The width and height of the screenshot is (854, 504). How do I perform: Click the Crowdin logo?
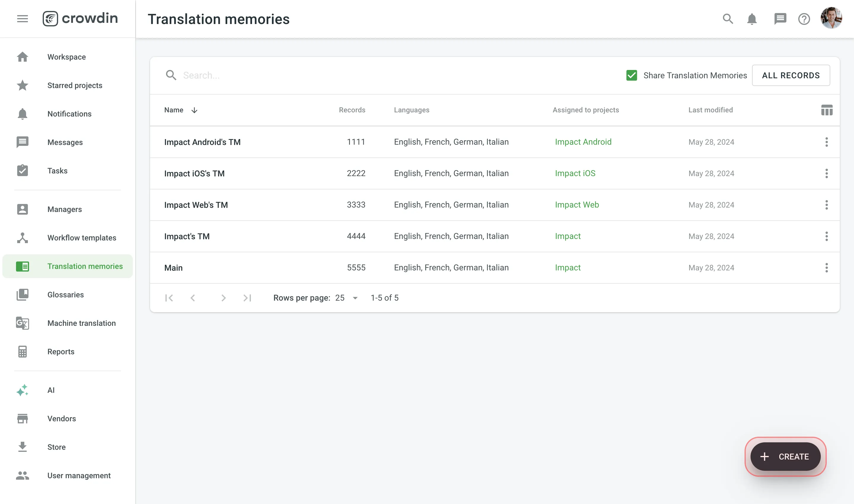(x=80, y=18)
